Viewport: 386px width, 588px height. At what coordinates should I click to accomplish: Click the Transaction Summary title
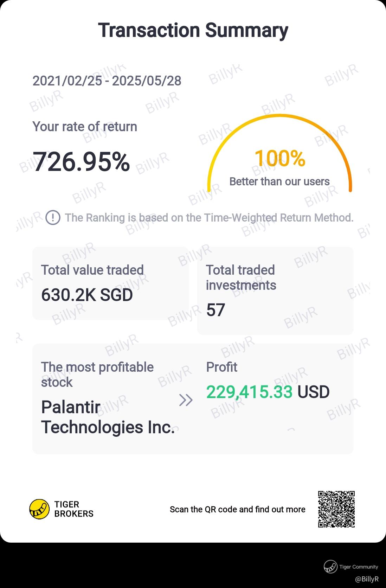(193, 30)
